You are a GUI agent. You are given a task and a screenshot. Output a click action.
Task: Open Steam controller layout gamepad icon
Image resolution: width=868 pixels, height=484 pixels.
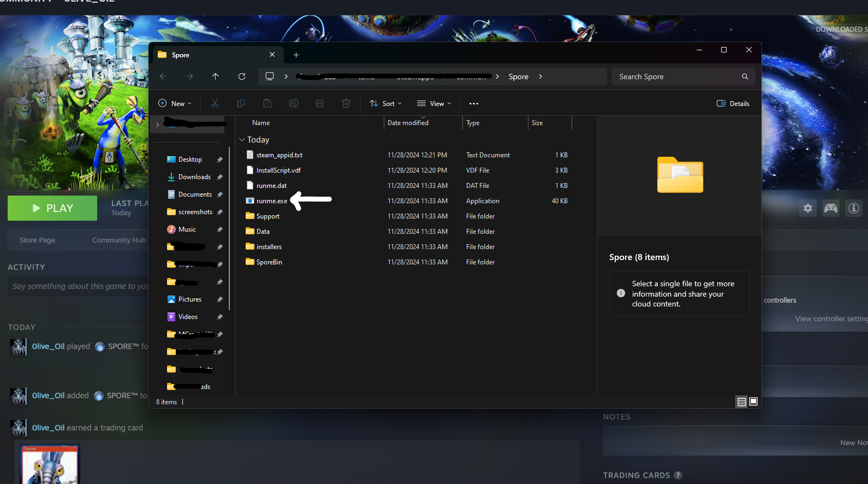pos(831,208)
